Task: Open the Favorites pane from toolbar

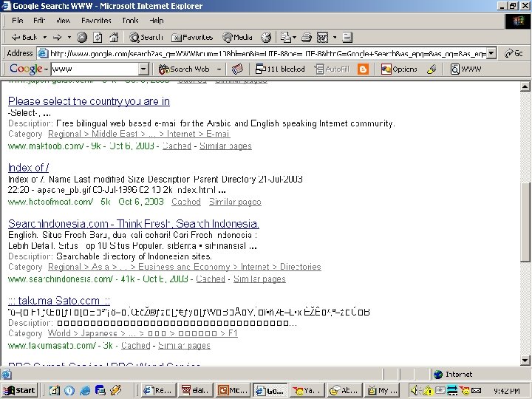Action: coord(192,38)
